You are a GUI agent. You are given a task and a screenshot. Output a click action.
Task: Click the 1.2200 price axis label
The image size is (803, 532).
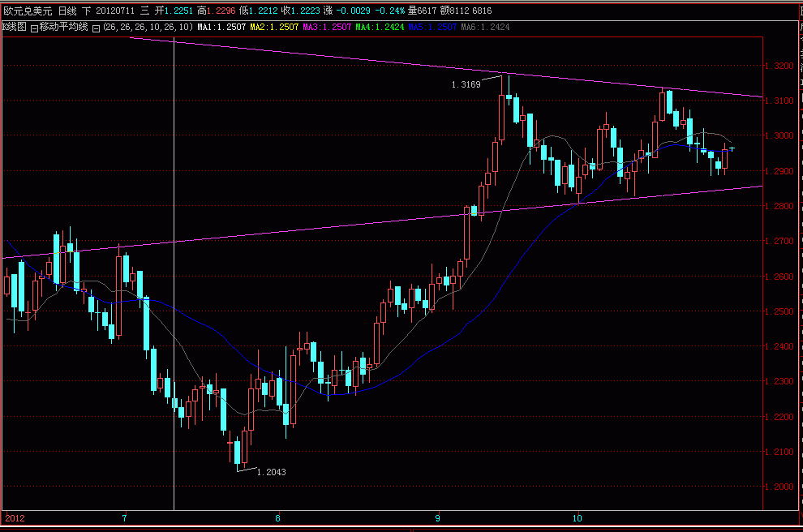pos(779,418)
